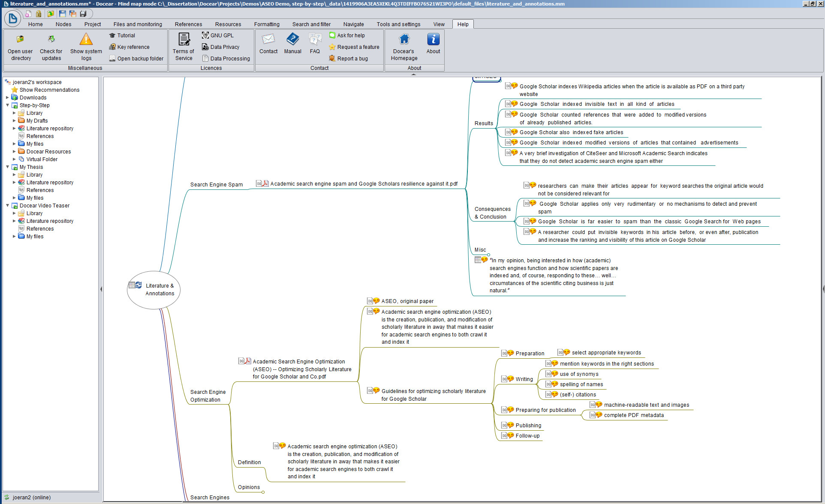Image resolution: width=825 pixels, height=504 pixels.
Task: Select 'Google Scholar also indexed fake articles' node
Action: coord(572,132)
